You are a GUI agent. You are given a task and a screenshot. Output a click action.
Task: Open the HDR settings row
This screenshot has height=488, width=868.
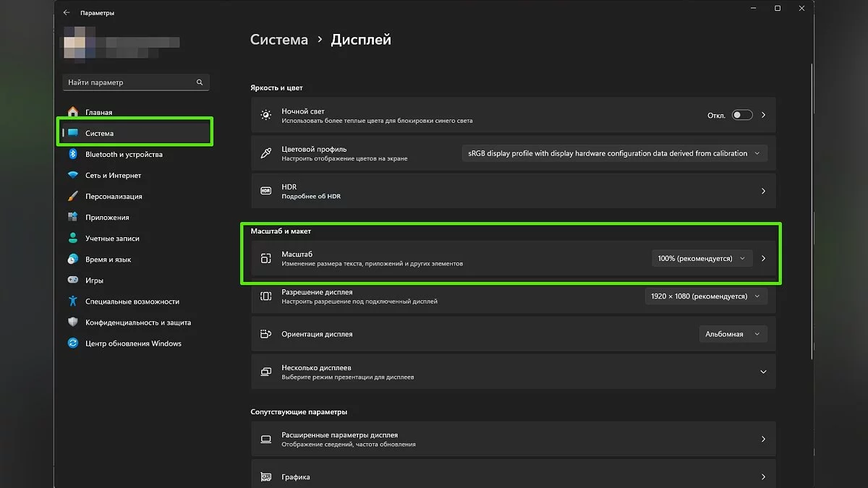pyautogui.click(x=513, y=191)
